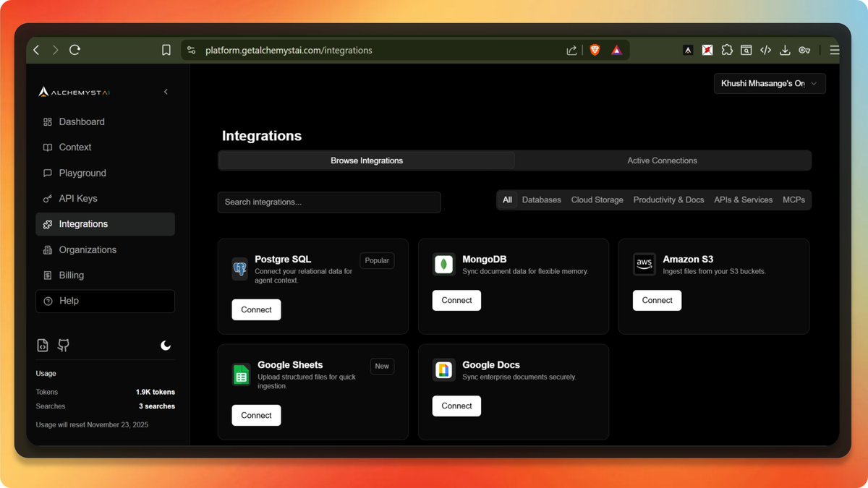This screenshot has width=868, height=488.
Task: Select the All category filter
Action: tap(507, 200)
